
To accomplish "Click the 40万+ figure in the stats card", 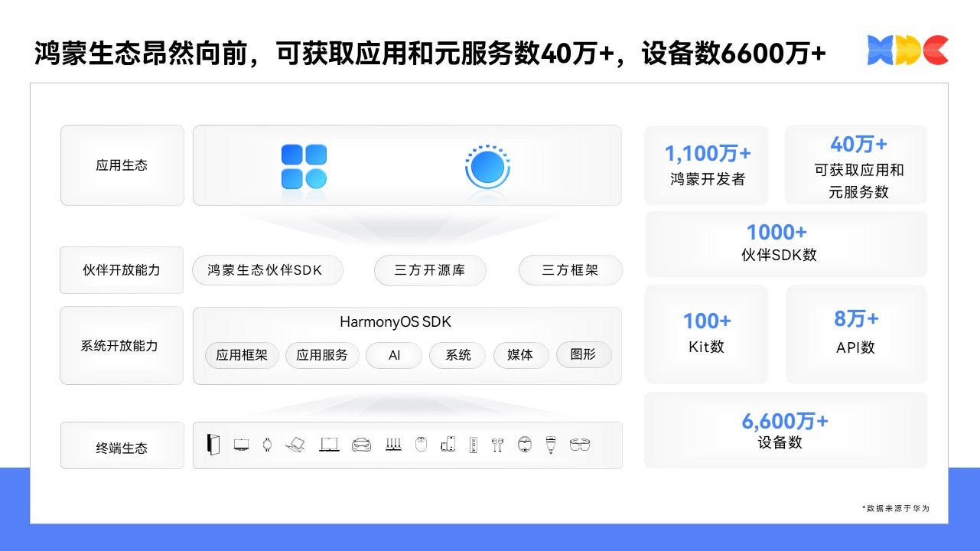I will click(x=858, y=144).
